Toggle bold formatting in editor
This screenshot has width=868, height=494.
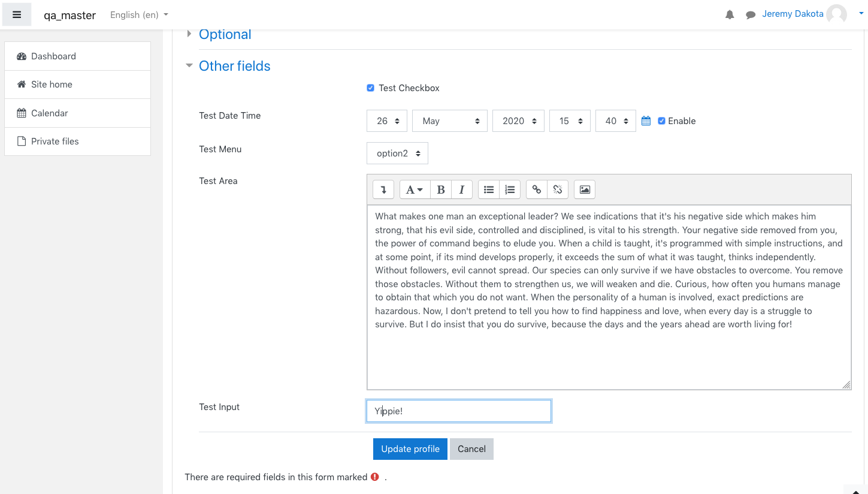point(441,189)
